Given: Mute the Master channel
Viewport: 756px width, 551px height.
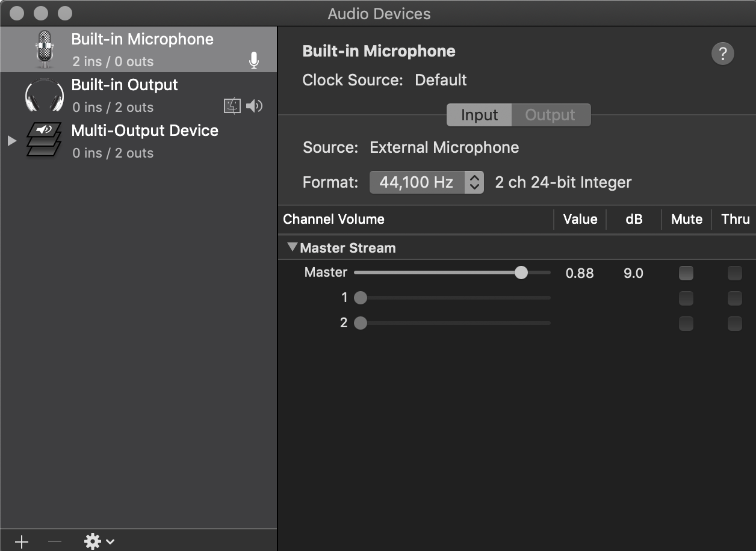Looking at the screenshot, I should pyautogui.click(x=686, y=273).
